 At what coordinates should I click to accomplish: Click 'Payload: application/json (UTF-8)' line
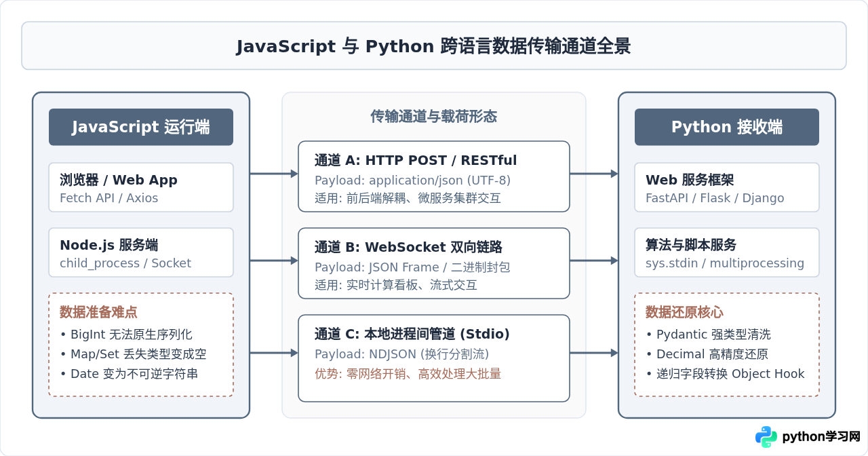[412, 180]
